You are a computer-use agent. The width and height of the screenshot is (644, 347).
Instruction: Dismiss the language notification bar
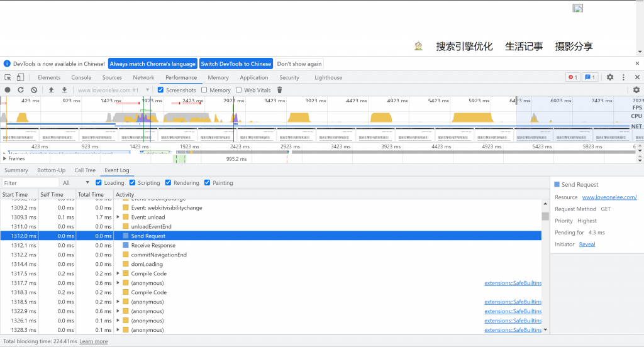(x=638, y=63)
